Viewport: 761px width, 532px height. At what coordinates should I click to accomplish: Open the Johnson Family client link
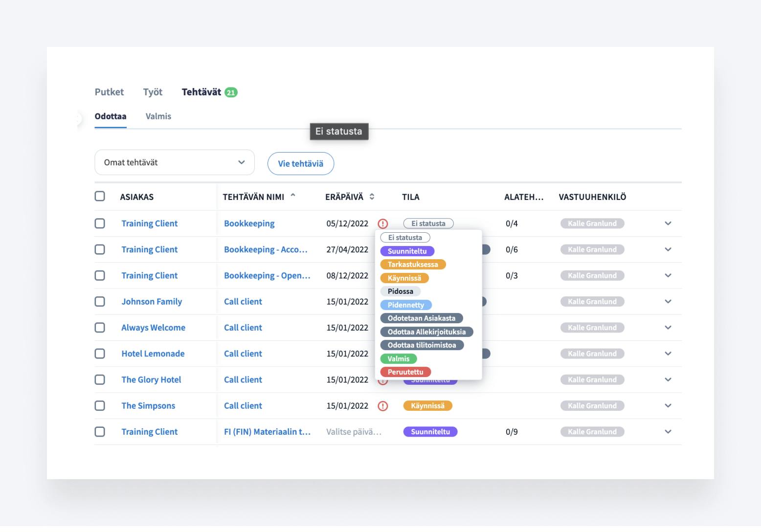(152, 302)
